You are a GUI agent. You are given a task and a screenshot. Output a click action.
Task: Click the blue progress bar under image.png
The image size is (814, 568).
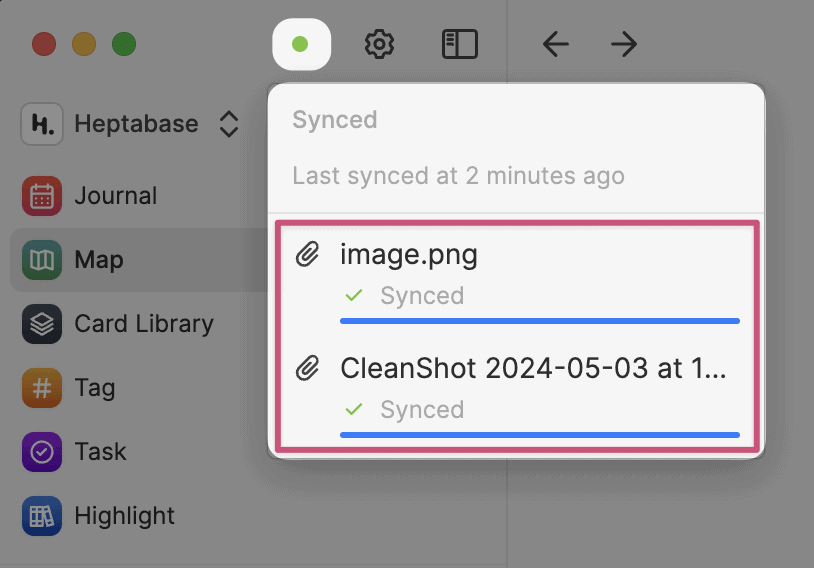(x=540, y=321)
